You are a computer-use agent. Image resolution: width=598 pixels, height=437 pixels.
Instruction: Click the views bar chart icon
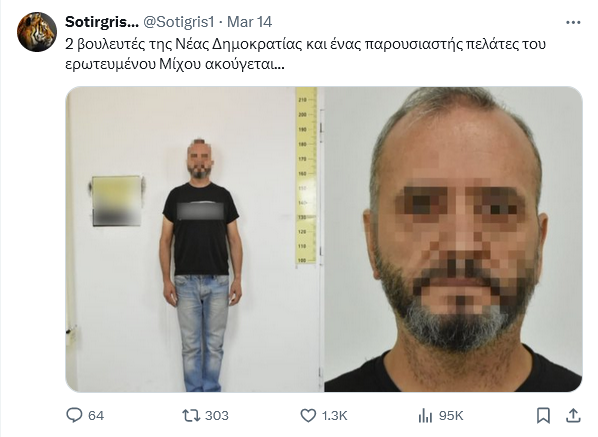pos(425,415)
